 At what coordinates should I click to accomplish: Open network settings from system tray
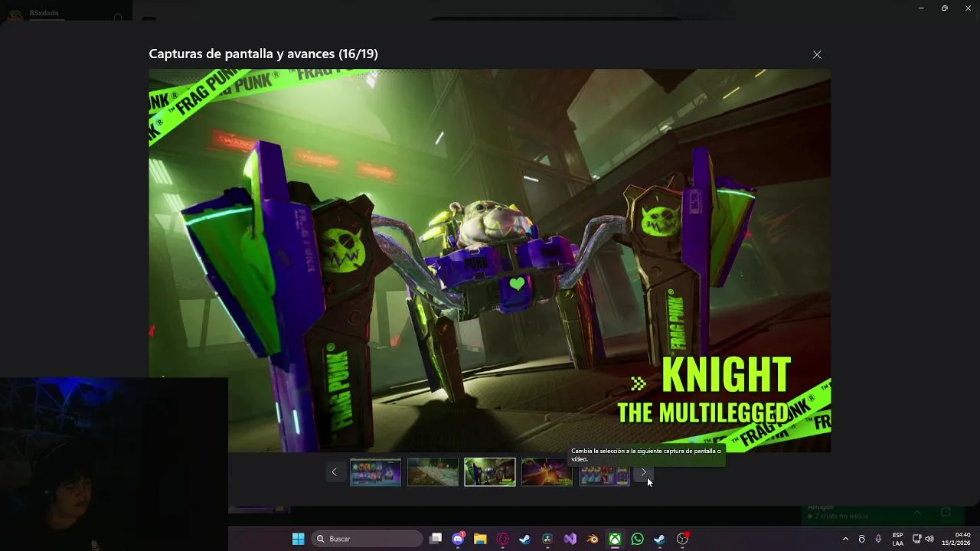pos(916,539)
